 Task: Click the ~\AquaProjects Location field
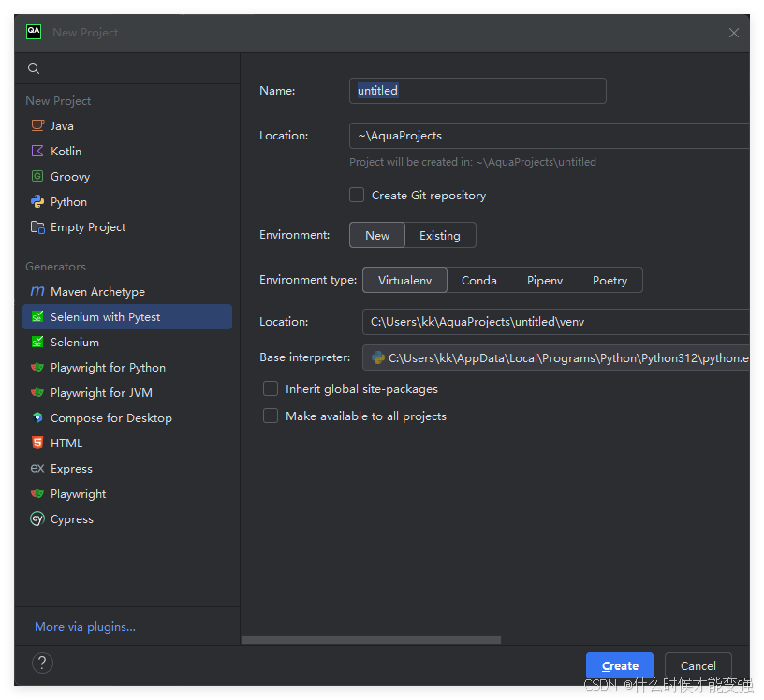(550, 136)
